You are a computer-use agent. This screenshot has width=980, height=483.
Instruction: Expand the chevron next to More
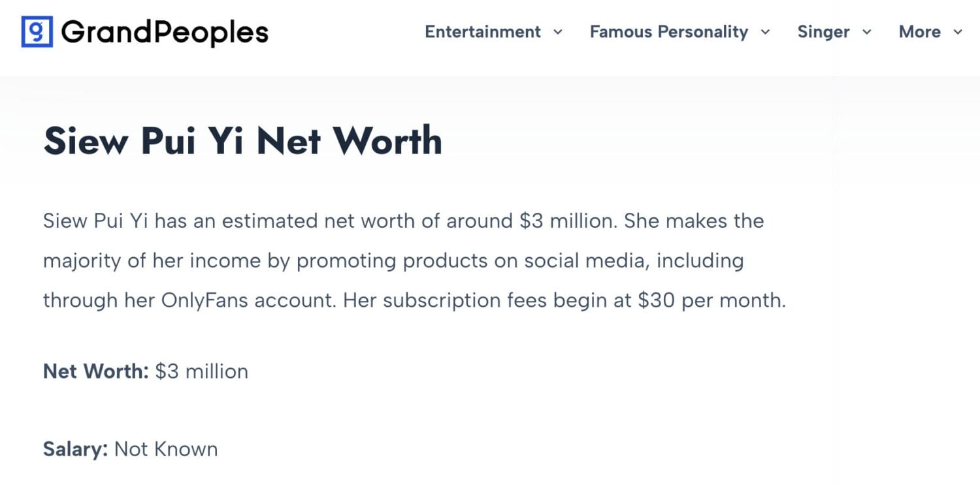958,32
